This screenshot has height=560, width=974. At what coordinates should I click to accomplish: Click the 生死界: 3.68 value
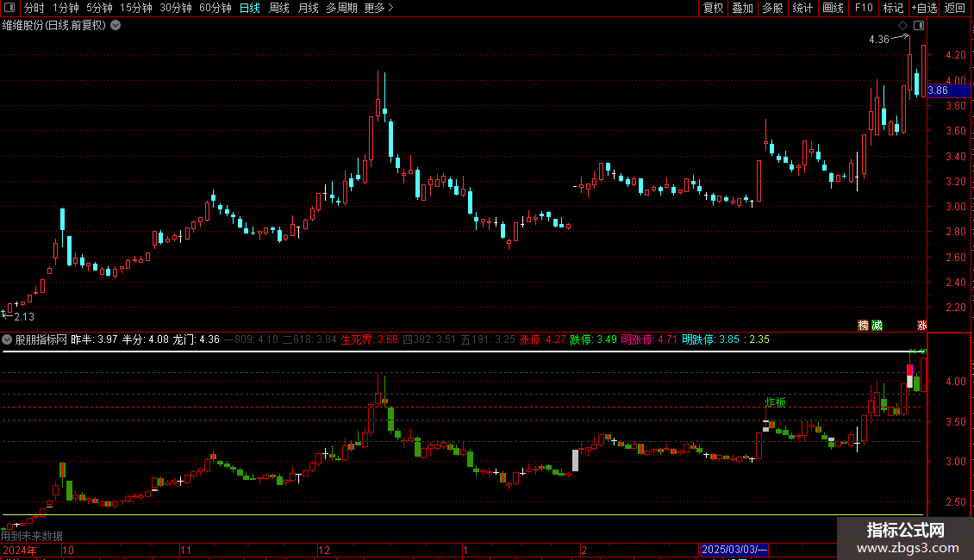click(370, 339)
